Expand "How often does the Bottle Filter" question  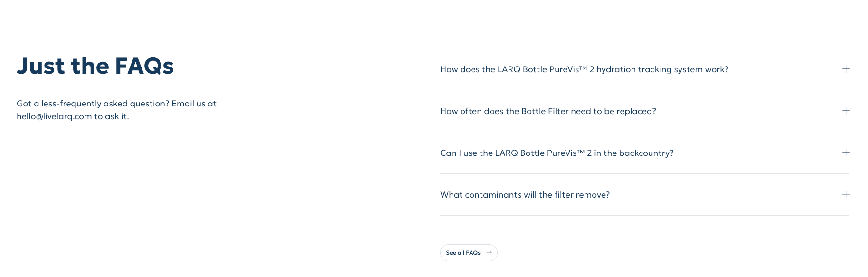548,111
